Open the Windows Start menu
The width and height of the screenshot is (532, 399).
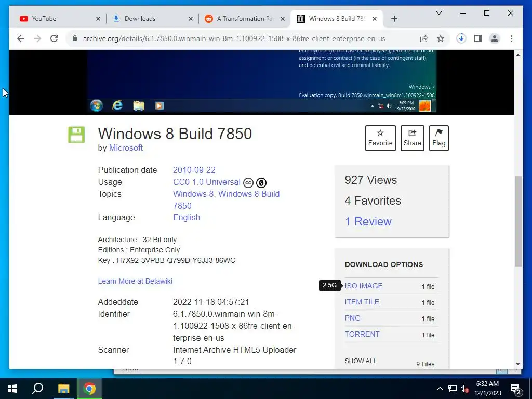pos(12,389)
